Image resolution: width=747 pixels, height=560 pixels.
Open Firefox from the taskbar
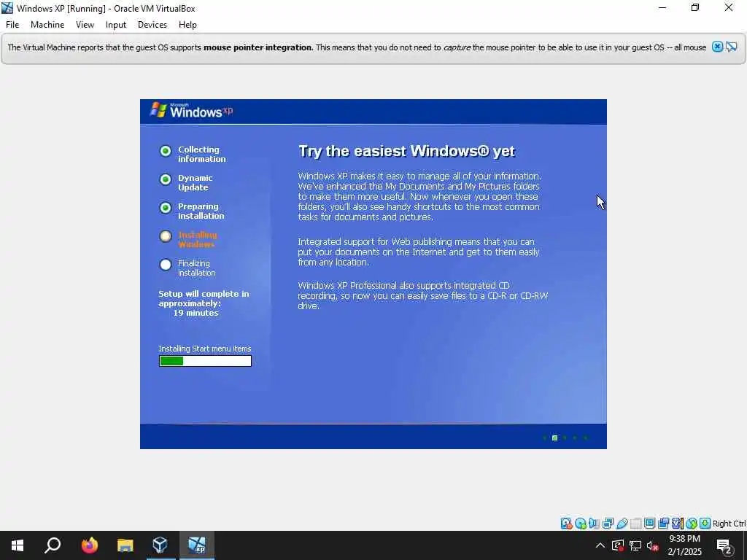click(x=89, y=545)
